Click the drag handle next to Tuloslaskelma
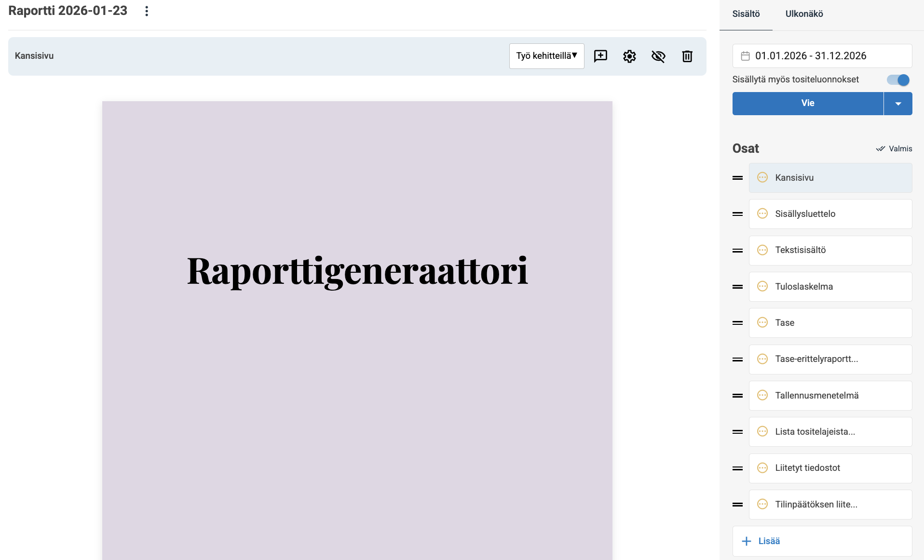This screenshot has height=560, width=924. click(x=737, y=287)
